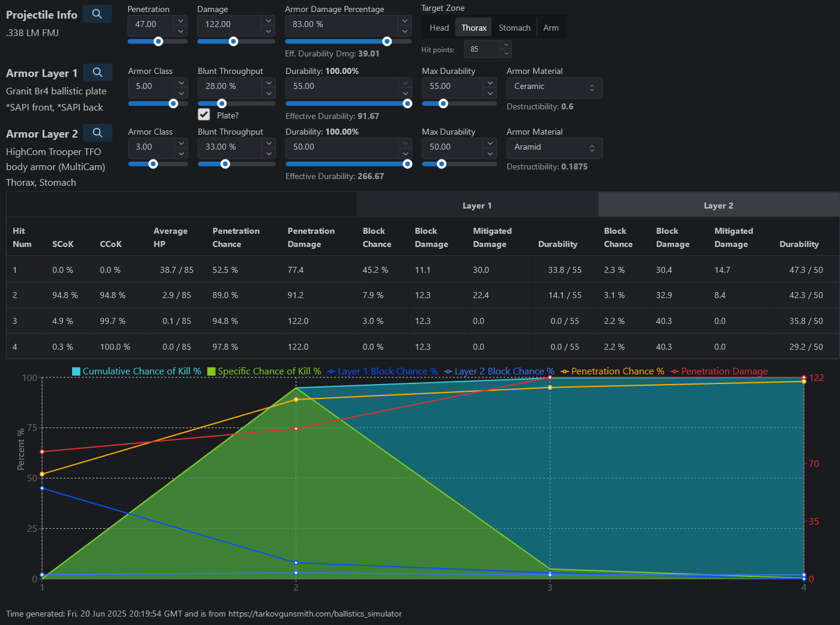Click the Average HP column header
The width and height of the screenshot is (840, 625).
pos(171,237)
